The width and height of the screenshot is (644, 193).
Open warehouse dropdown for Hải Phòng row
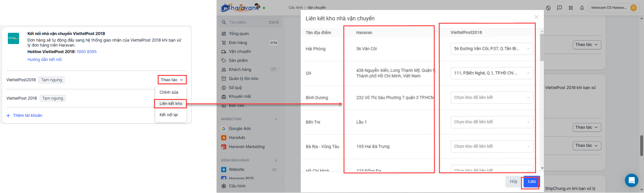click(492, 49)
